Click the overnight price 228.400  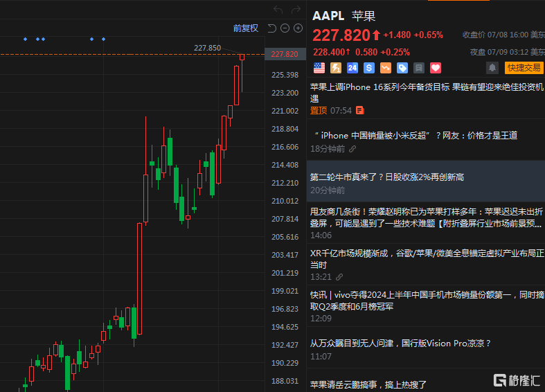coord(329,52)
